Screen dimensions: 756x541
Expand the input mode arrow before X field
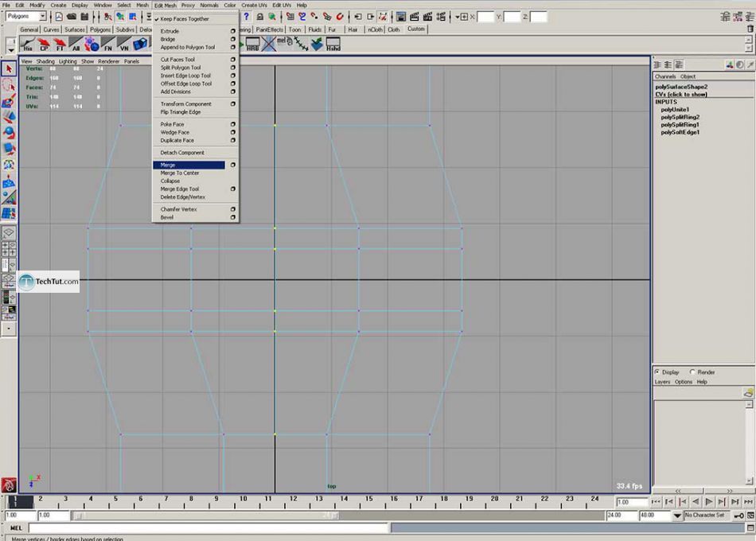click(x=457, y=17)
